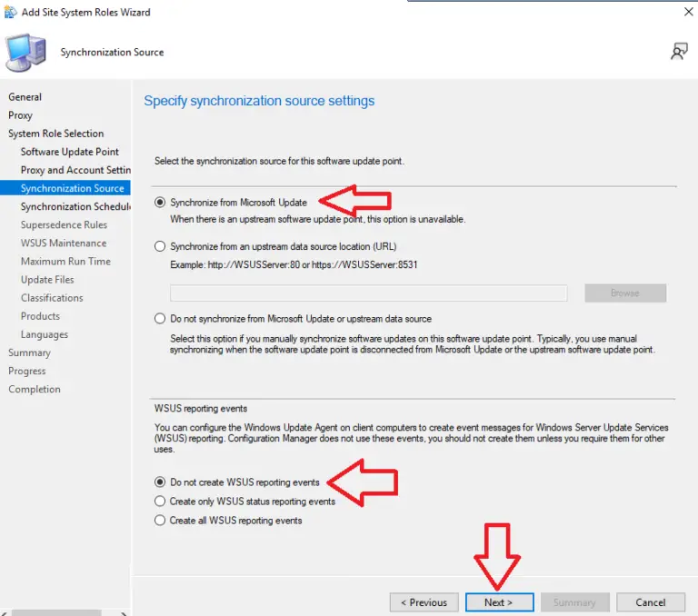Choose Do not synchronize from Microsoft Update

[x=161, y=319]
